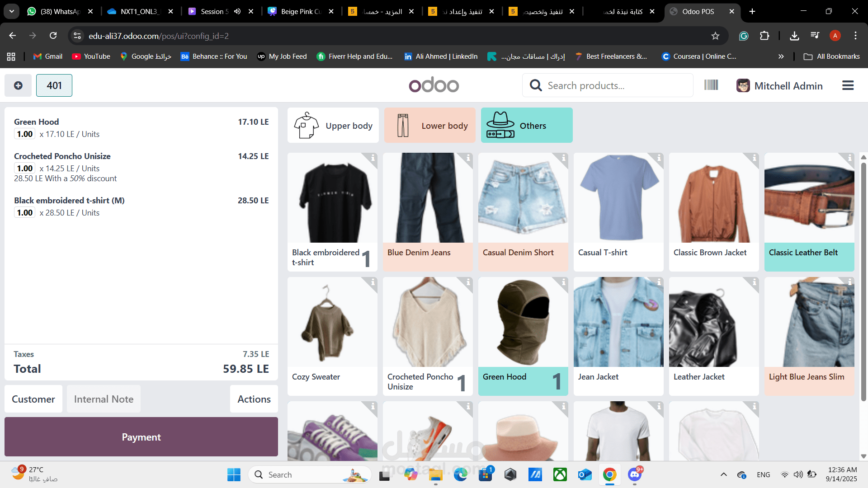Show info for Crocheted Poncho Unisize
The height and width of the screenshot is (488, 868).
click(x=468, y=282)
